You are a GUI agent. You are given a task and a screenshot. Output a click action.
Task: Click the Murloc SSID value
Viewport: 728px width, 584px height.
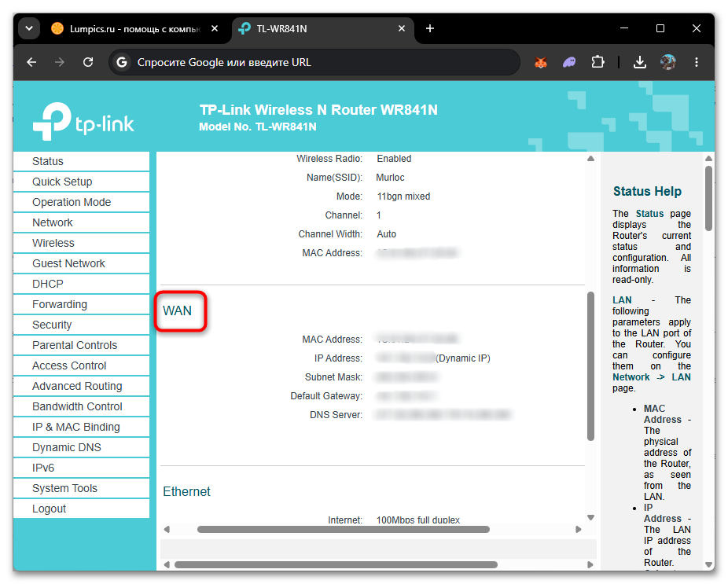390,178
